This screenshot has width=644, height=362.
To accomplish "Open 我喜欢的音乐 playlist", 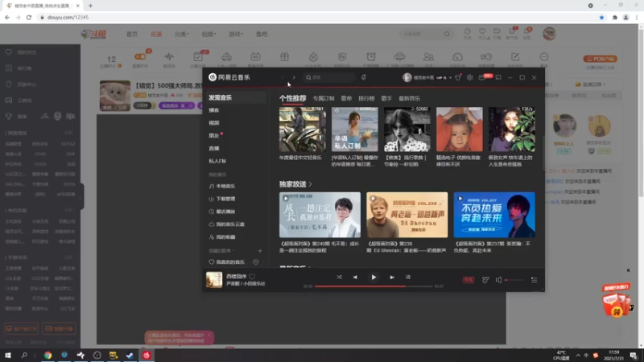I will coord(227,262).
